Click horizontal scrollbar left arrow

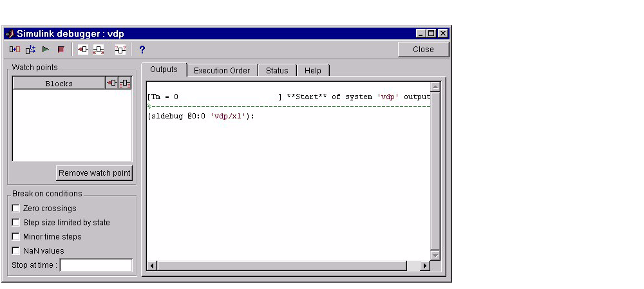[x=152, y=266]
